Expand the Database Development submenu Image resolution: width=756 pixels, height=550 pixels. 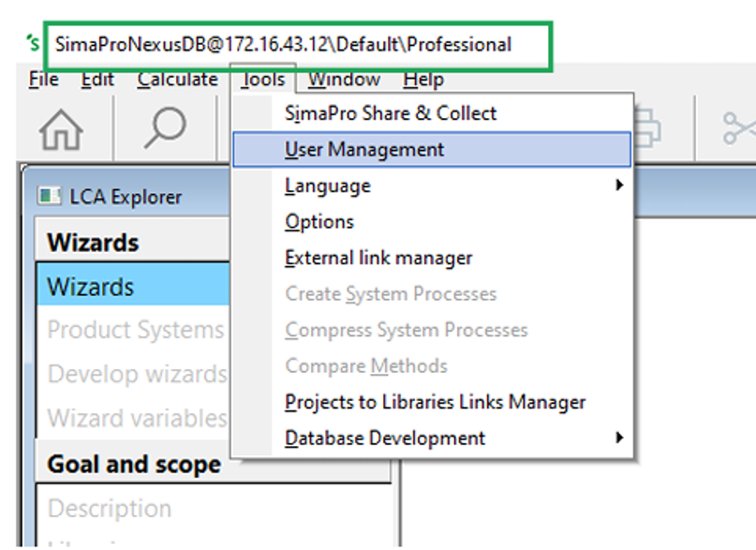(x=432, y=439)
